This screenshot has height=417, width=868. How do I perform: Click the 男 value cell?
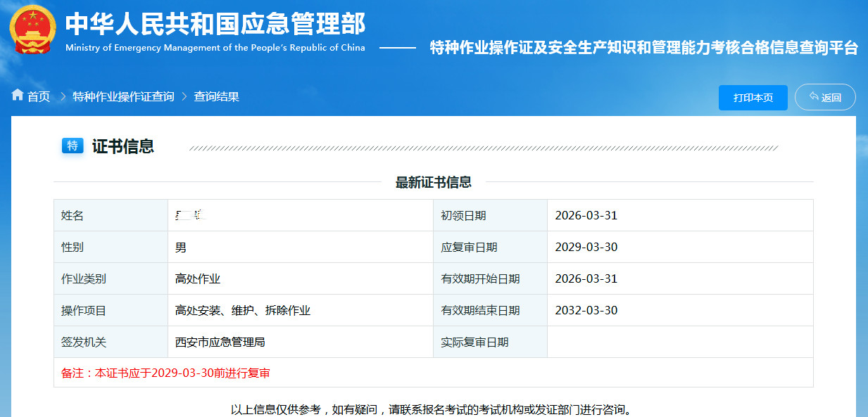coord(301,247)
